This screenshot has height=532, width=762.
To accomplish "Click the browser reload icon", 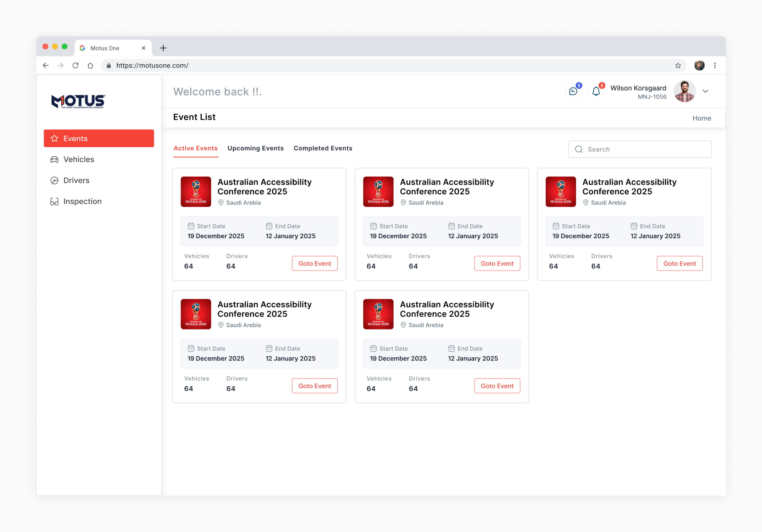I will pyautogui.click(x=75, y=65).
